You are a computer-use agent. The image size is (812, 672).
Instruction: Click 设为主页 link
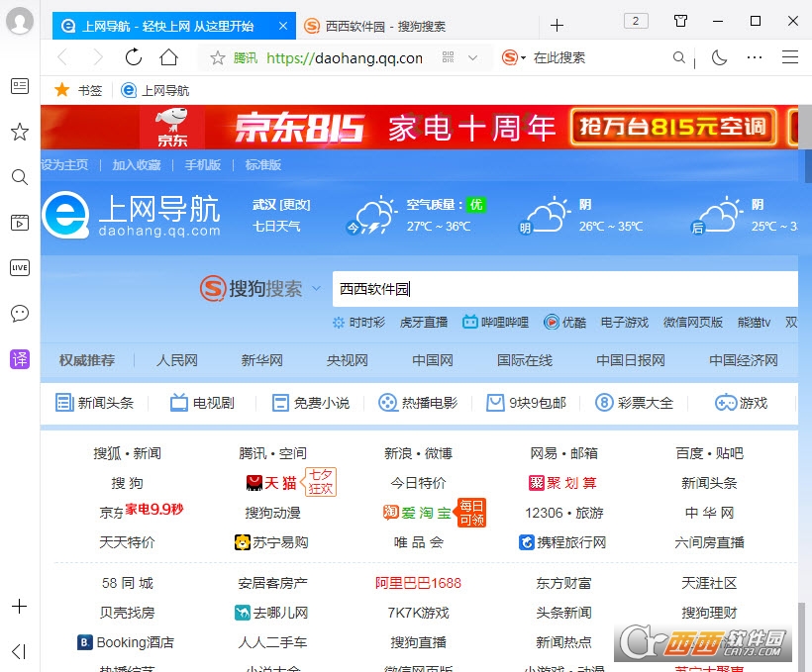tap(64, 164)
